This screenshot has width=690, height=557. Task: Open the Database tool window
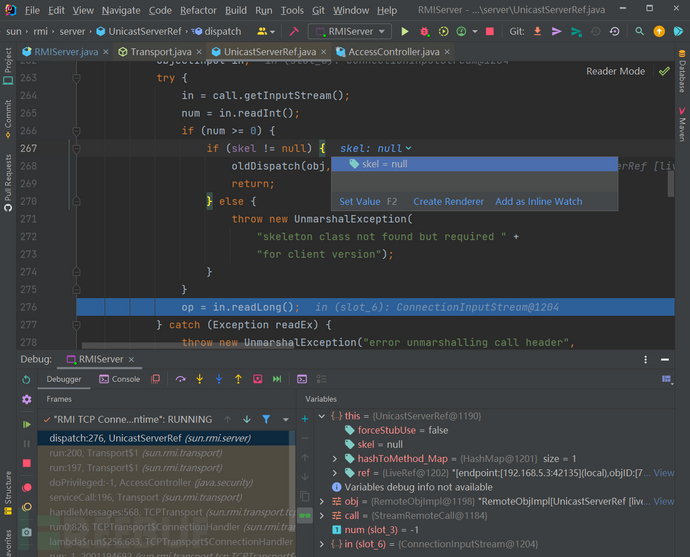coord(682,71)
